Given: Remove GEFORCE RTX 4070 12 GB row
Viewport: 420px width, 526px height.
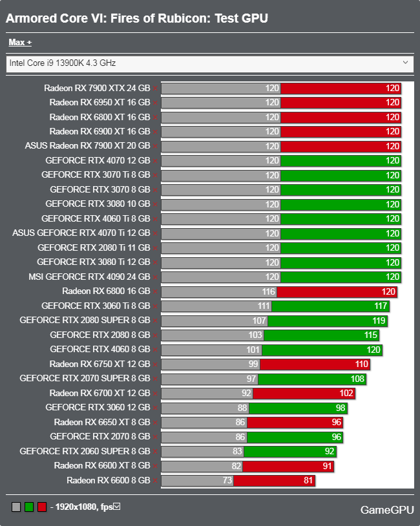Looking at the screenshot, I should click(x=155, y=161).
